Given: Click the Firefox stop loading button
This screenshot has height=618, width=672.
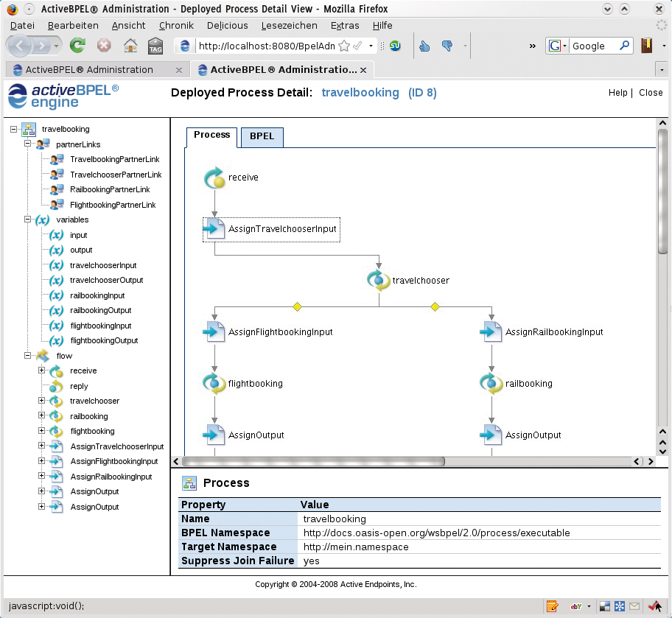Looking at the screenshot, I should 104,46.
